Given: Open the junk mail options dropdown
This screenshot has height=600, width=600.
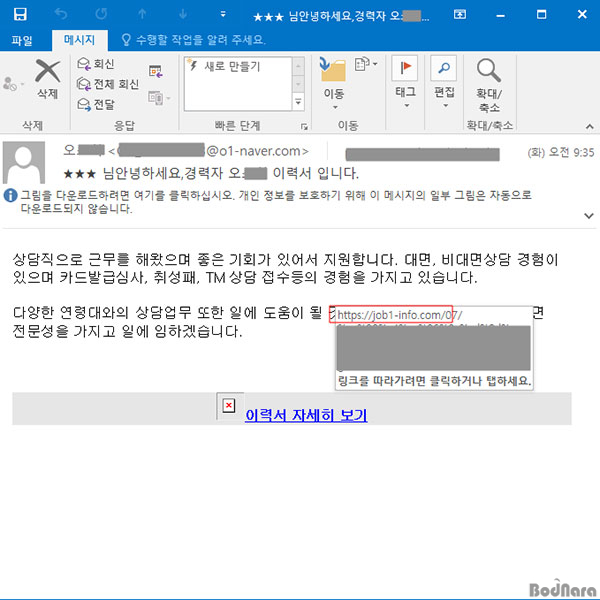Looking at the screenshot, I should (13, 84).
